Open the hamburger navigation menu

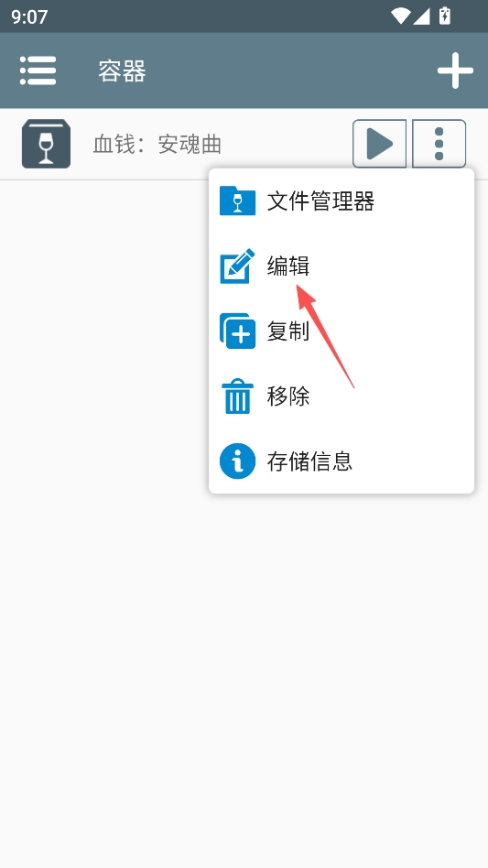(38, 71)
